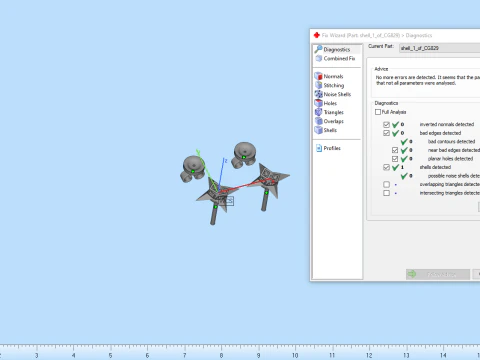Click the Follow Advice button with green arrow

point(438,274)
